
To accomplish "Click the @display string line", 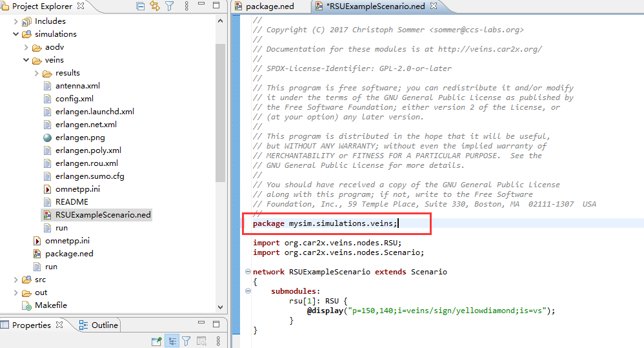I will (431, 311).
